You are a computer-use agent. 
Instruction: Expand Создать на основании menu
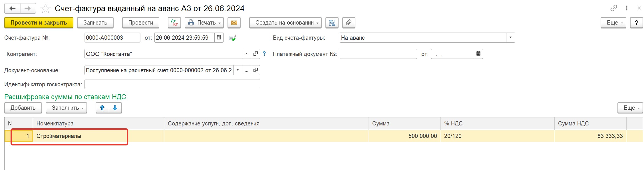(285, 23)
